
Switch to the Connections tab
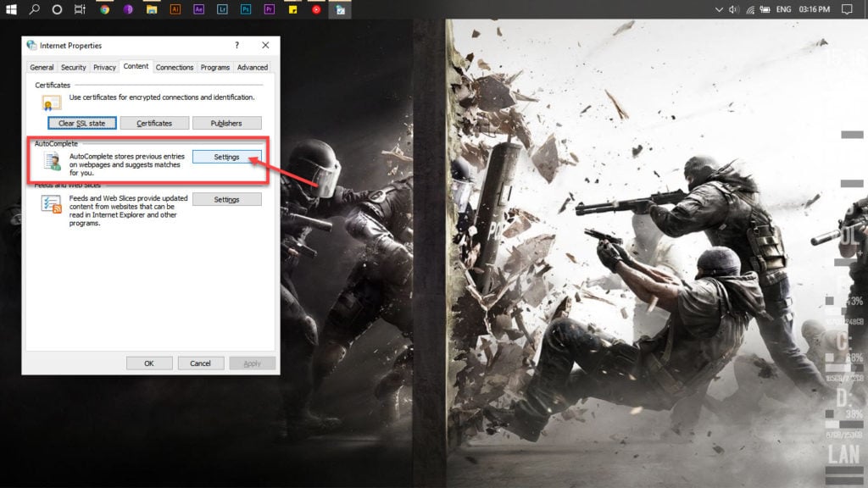(x=175, y=68)
